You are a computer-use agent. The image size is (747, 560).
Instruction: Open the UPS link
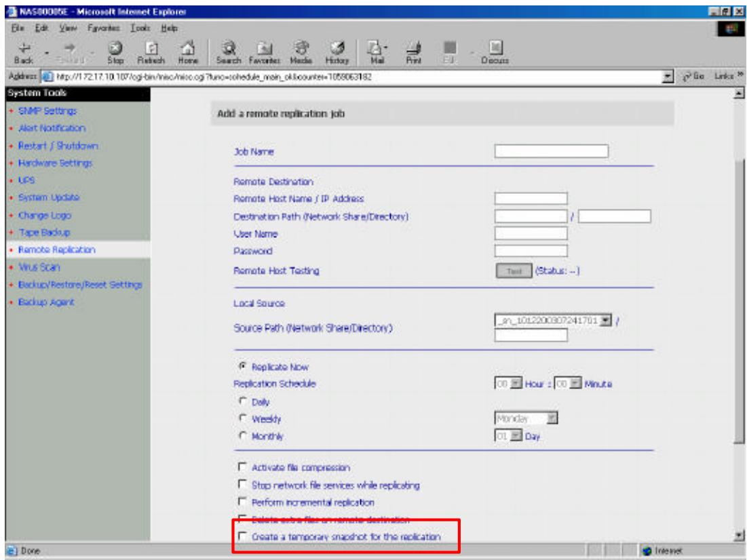pyautogui.click(x=26, y=180)
